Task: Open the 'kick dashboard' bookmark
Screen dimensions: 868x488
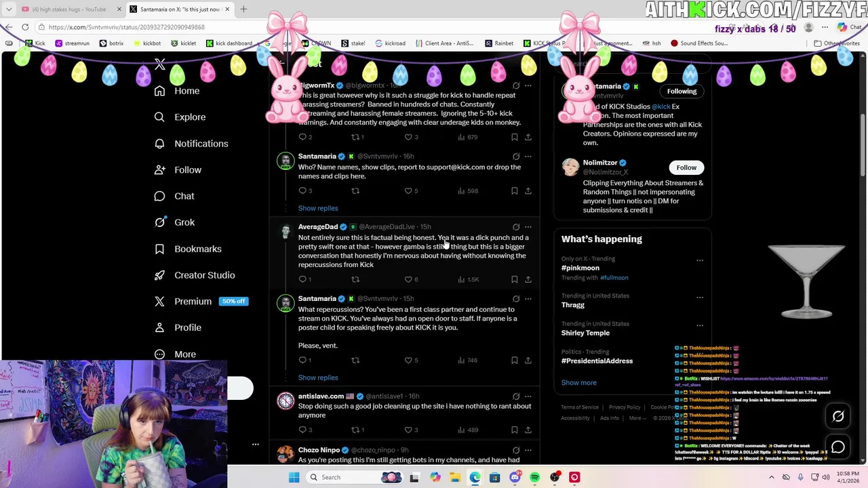Action: pos(229,43)
